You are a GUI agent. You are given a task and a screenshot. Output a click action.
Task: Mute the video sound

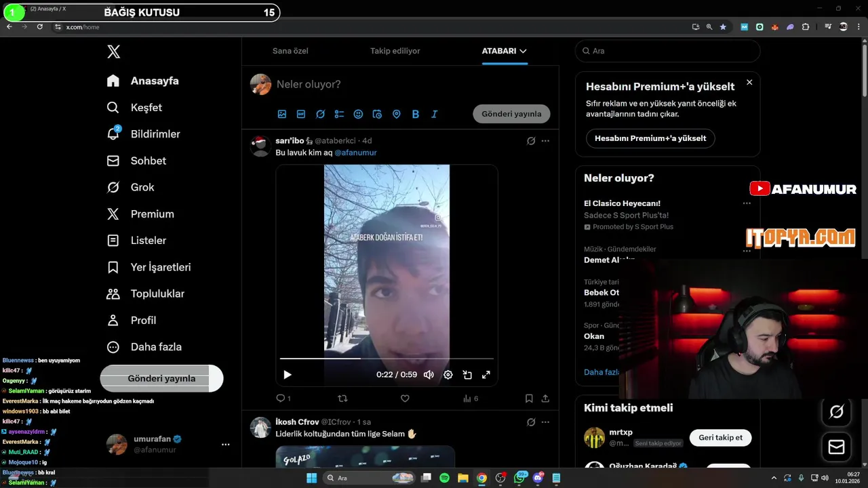(429, 375)
